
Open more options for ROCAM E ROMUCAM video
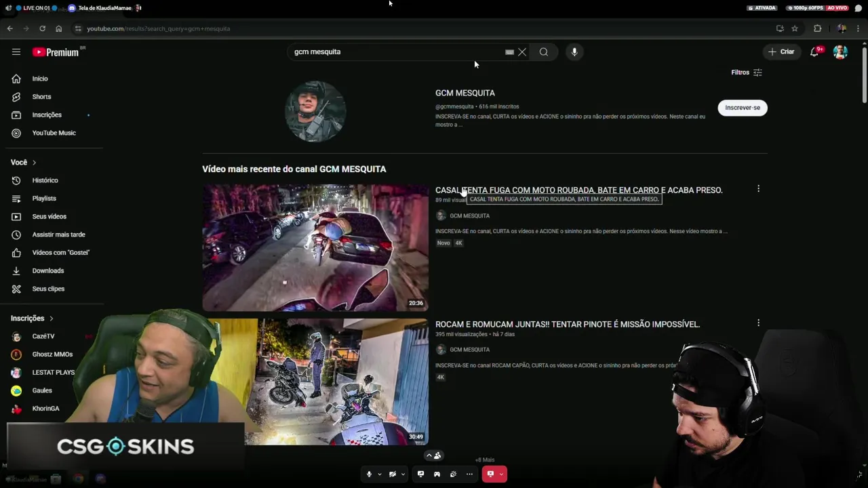tap(758, 323)
